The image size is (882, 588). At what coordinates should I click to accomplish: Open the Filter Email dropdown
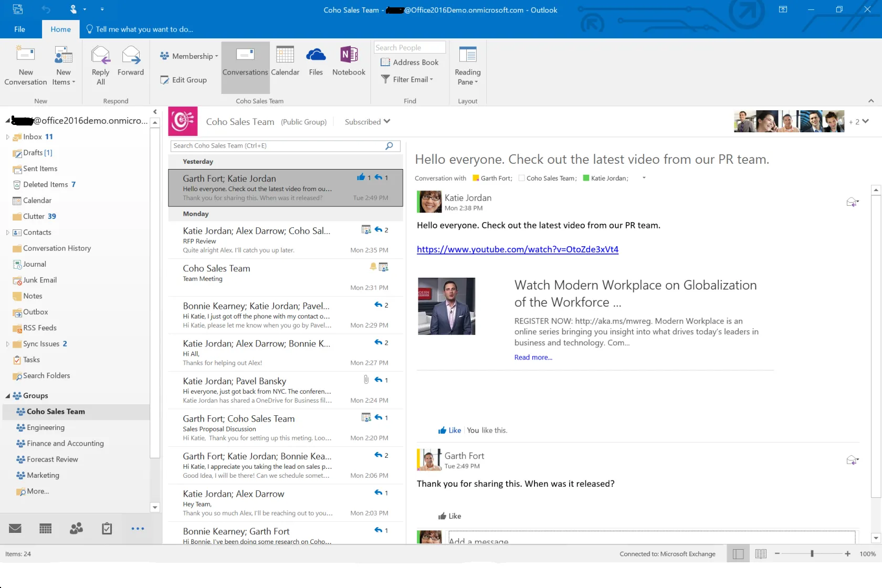pyautogui.click(x=407, y=79)
